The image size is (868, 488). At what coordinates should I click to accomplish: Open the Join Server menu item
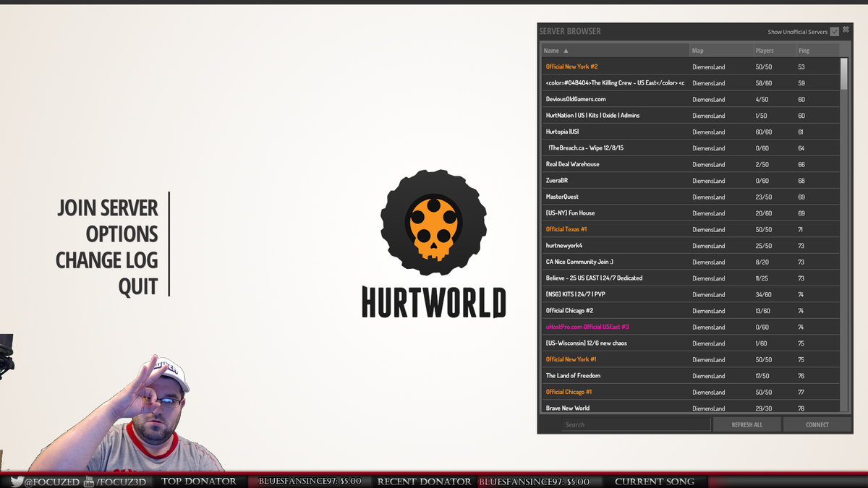pos(108,208)
